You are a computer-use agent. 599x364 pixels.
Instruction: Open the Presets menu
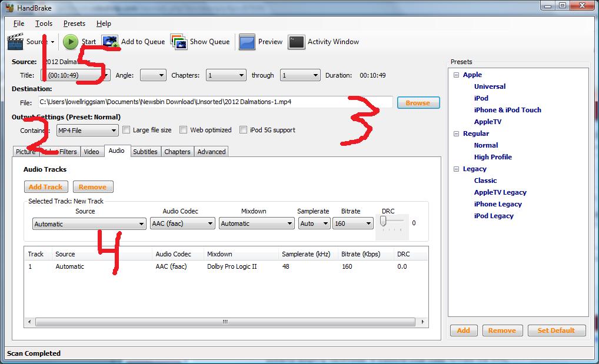tap(74, 24)
